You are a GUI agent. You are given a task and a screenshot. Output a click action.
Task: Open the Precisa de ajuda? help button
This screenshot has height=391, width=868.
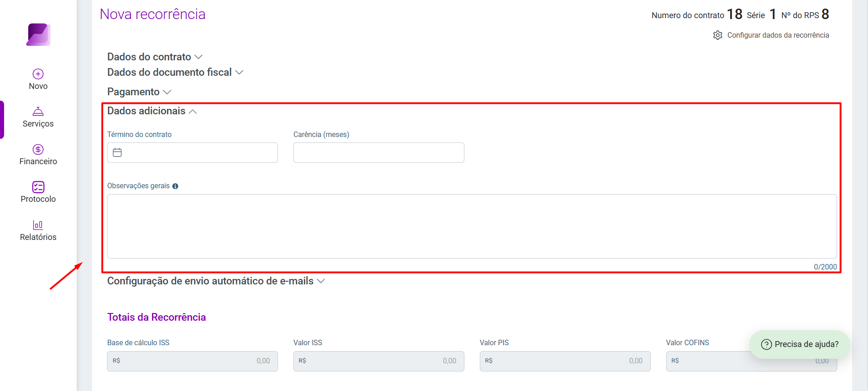pos(800,344)
